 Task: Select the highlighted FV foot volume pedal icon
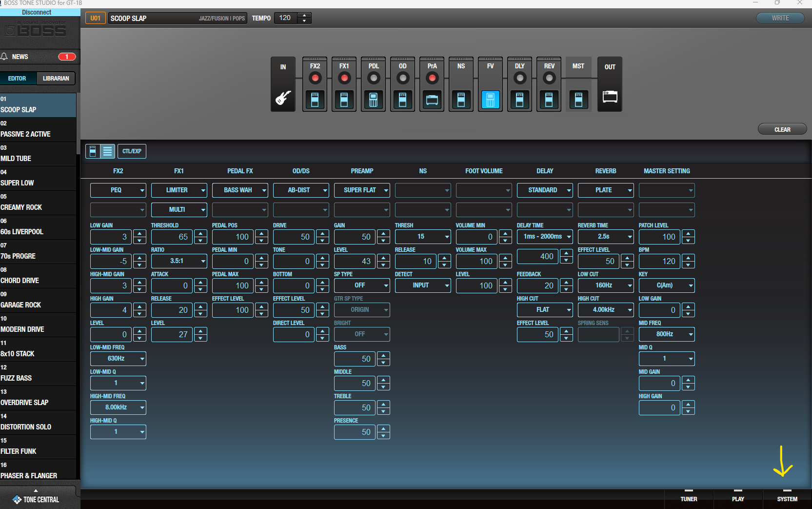tap(490, 100)
